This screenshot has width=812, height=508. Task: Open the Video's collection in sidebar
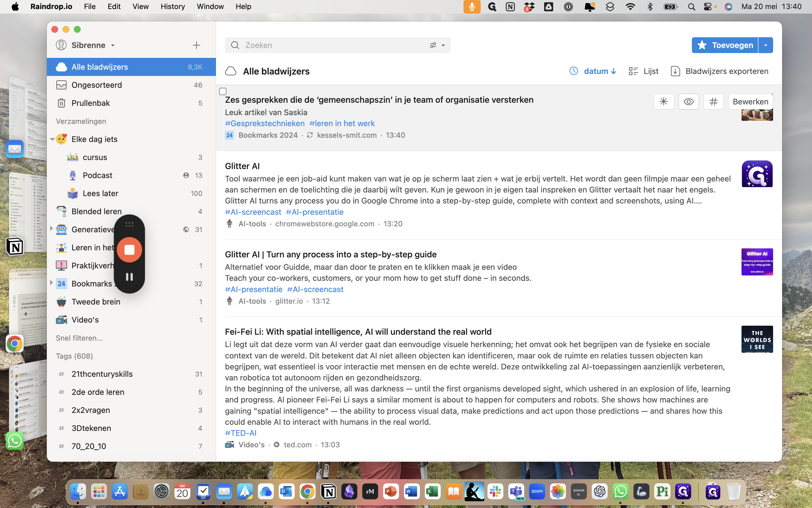[x=131, y=320]
